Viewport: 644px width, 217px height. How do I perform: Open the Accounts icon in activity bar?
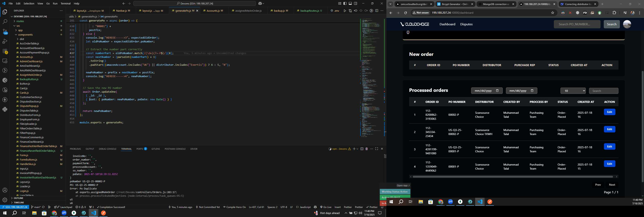point(5,190)
